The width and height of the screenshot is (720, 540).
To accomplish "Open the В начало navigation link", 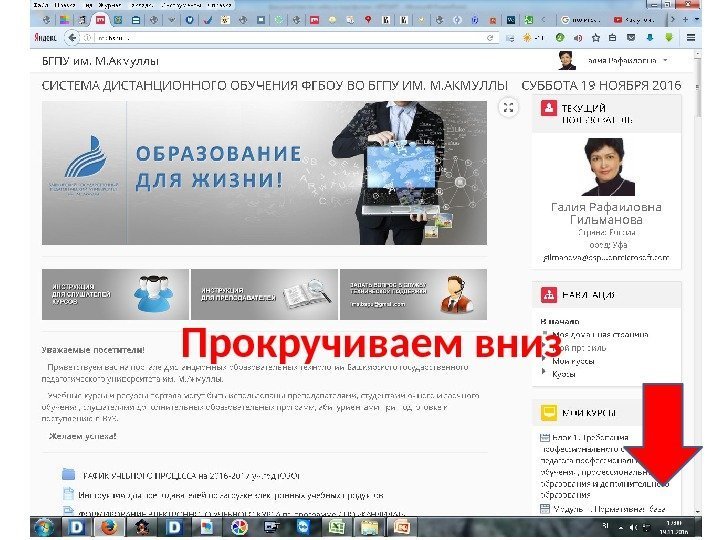I will (560, 321).
